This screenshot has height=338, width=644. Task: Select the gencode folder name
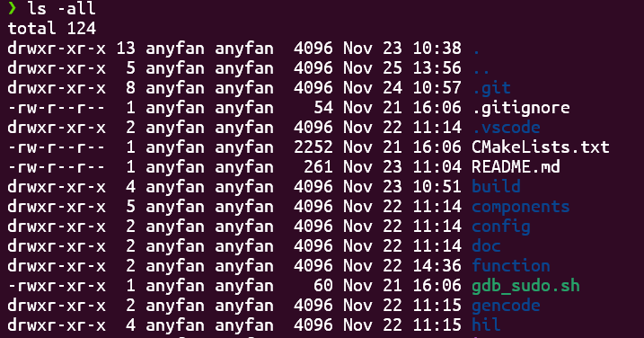(x=506, y=306)
